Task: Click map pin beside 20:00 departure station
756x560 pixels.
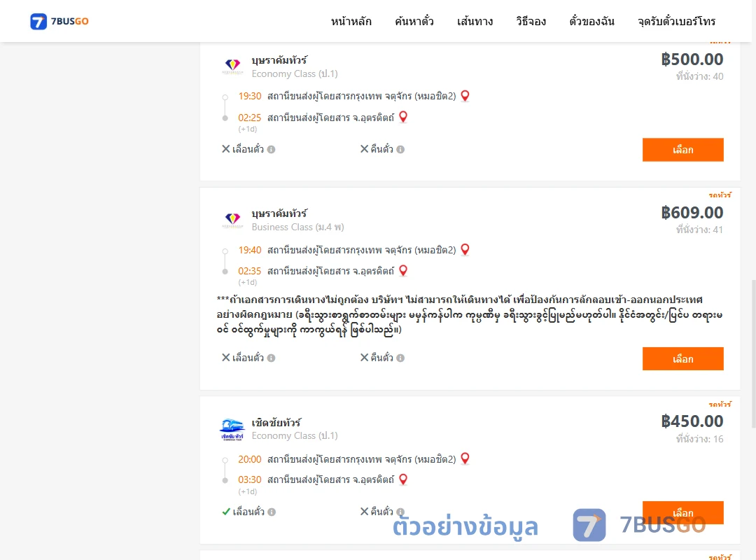Action: click(465, 458)
